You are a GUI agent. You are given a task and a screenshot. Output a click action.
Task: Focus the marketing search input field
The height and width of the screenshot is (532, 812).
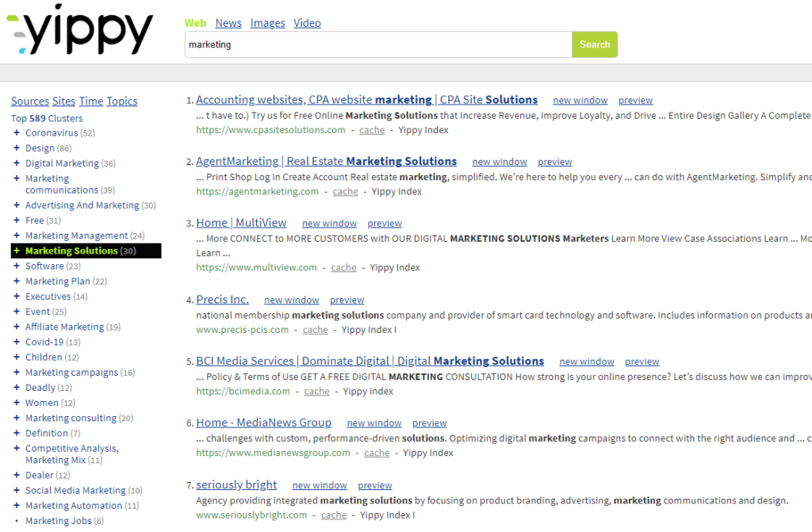click(x=378, y=44)
